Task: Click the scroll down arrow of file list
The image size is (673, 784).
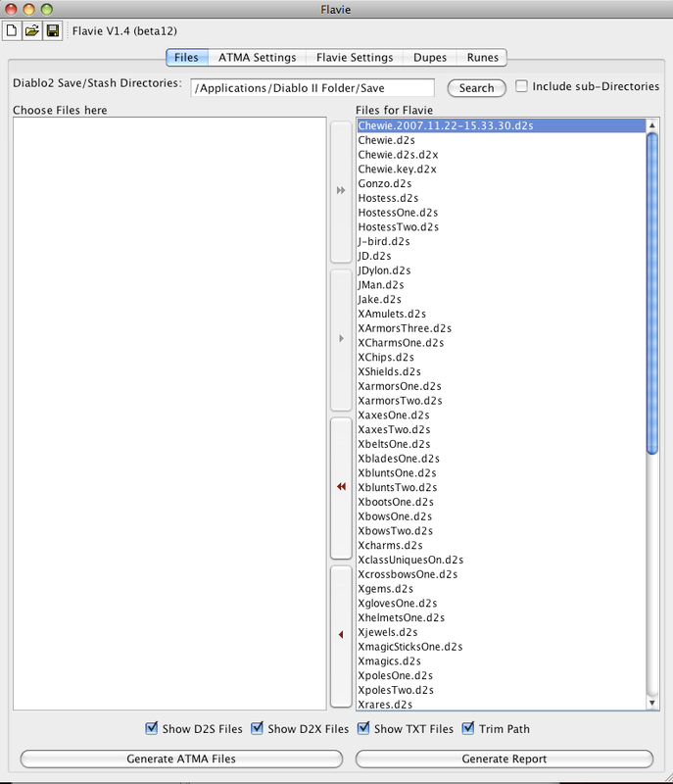Action: [x=652, y=703]
